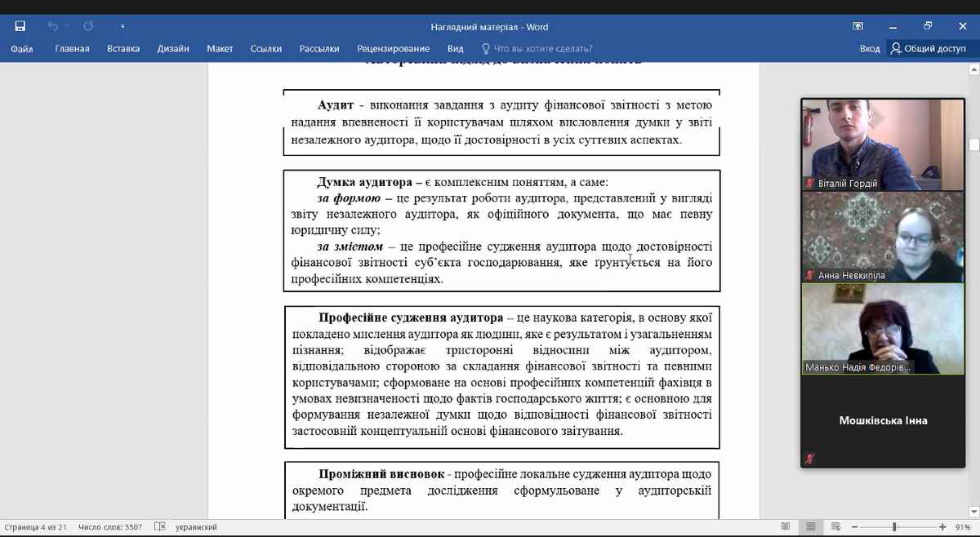
Task: Switch to the Вставка ribbon tab
Action: coord(123,49)
